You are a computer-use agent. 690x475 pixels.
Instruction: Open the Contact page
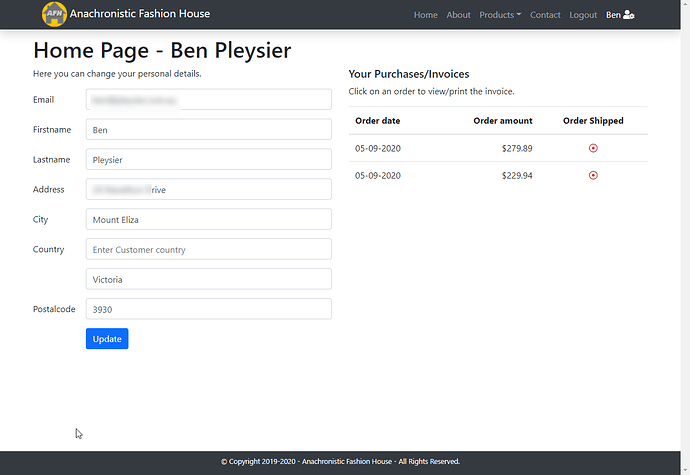[x=545, y=15]
